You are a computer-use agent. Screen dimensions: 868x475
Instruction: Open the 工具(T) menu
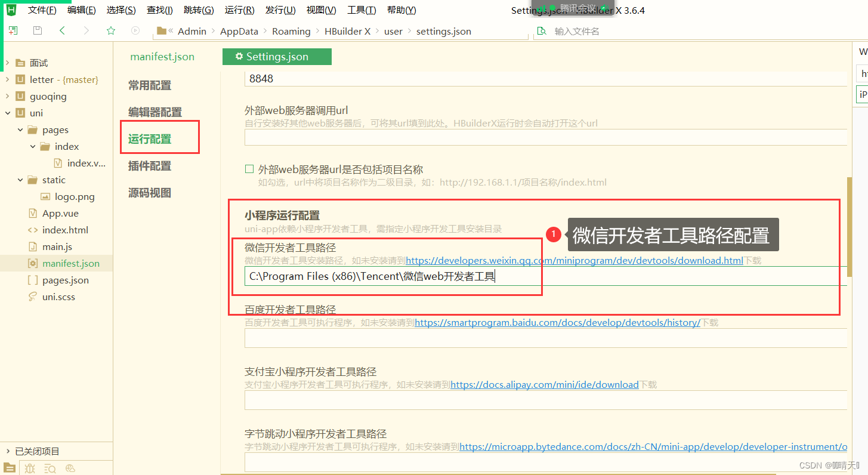(x=362, y=10)
